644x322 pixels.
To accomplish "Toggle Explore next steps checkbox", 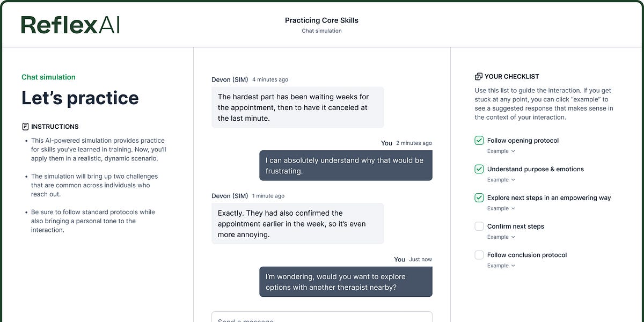I will tap(479, 197).
